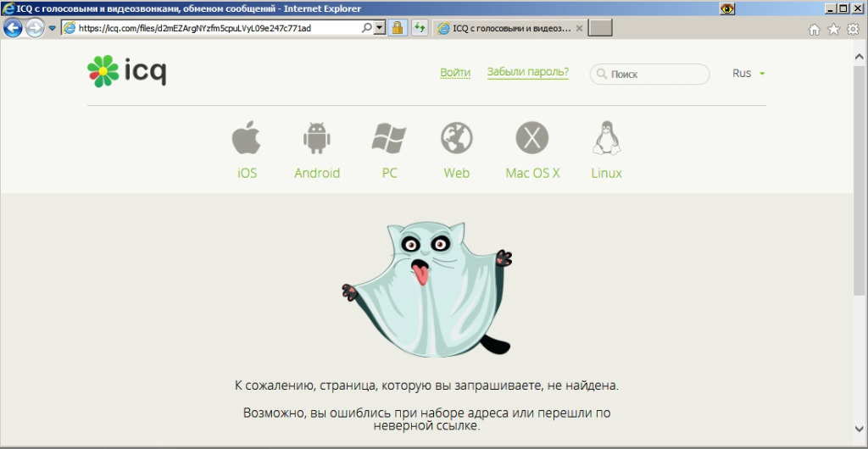Expand the Rus language dropdown

point(748,74)
